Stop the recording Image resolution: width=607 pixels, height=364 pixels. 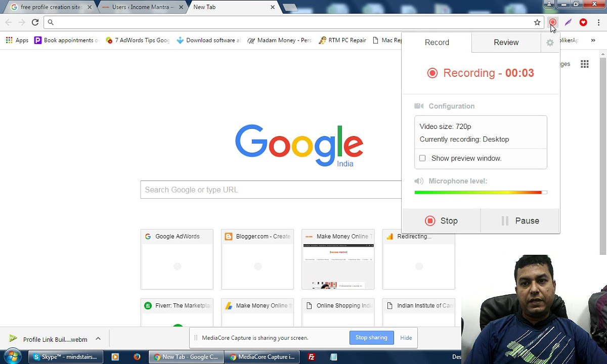[441, 221]
